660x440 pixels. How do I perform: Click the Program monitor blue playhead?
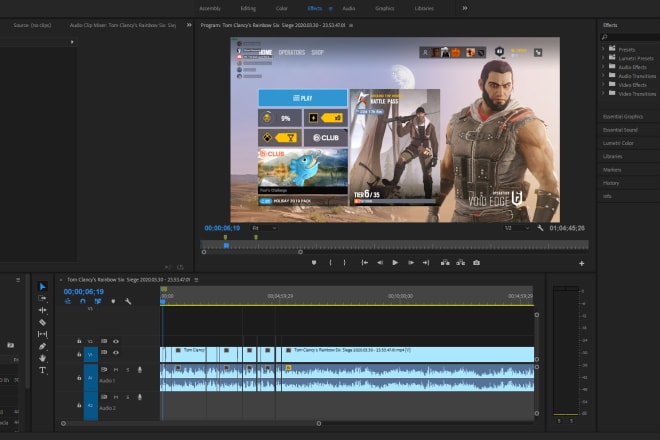(x=226, y=245)
